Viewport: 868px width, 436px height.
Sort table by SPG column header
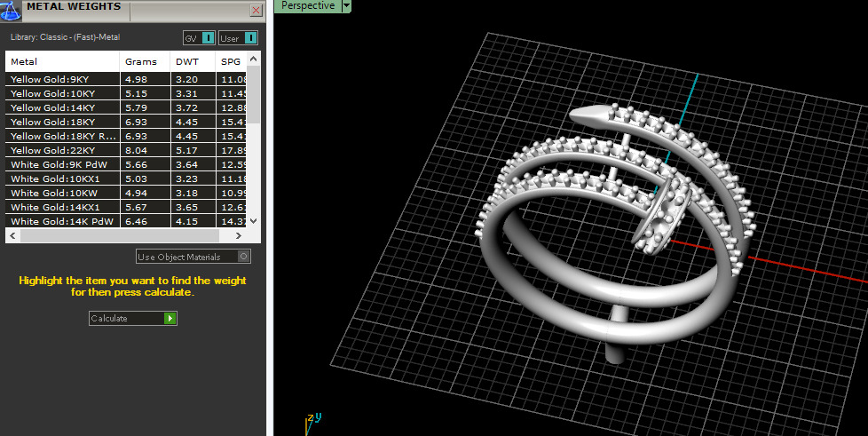tap(231, 61)
